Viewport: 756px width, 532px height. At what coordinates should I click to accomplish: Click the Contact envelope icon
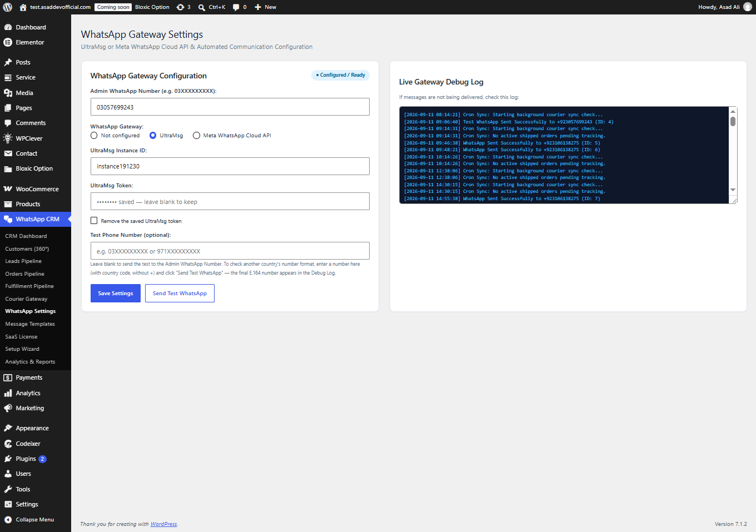(x=8, y=153)
